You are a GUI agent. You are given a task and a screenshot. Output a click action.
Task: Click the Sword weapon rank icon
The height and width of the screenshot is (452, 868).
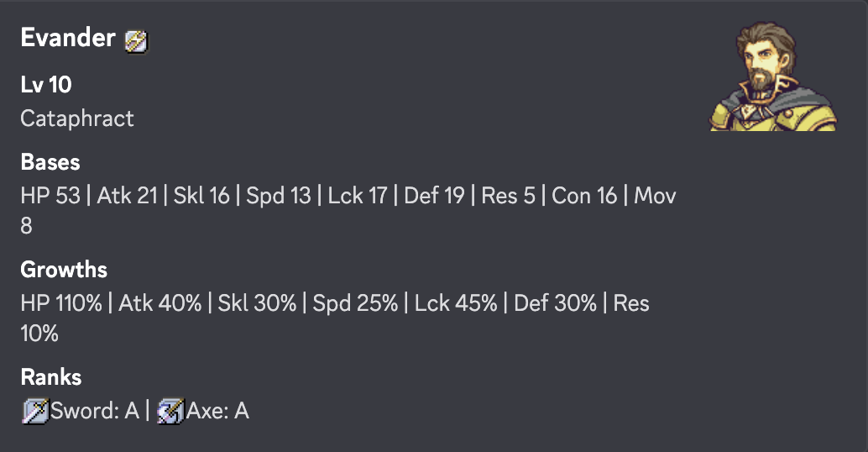point(35,411)
